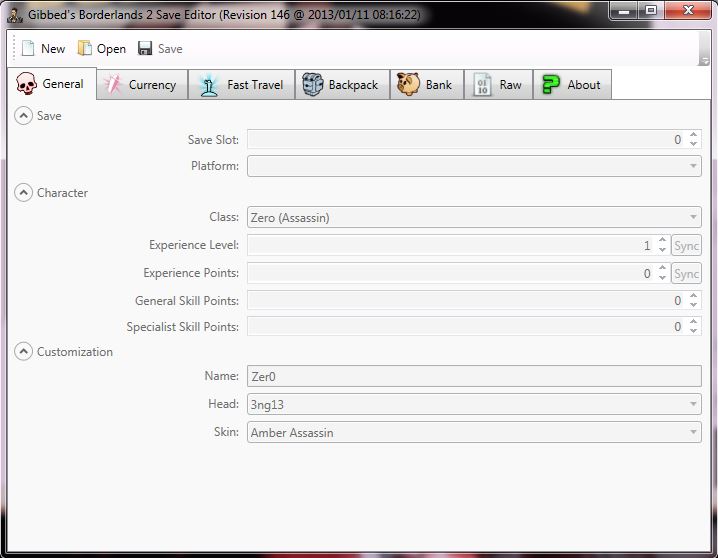Select the General tab
Screen dimensions: 718x558
pyautogui.click(x=51, y=84)
